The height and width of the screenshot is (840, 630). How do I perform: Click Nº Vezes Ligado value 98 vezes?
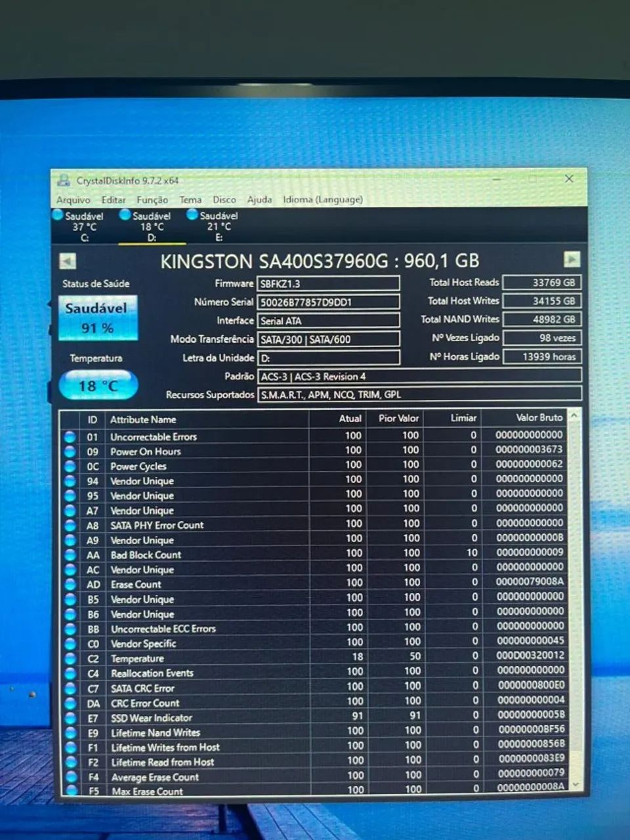(x=542, y=337)
